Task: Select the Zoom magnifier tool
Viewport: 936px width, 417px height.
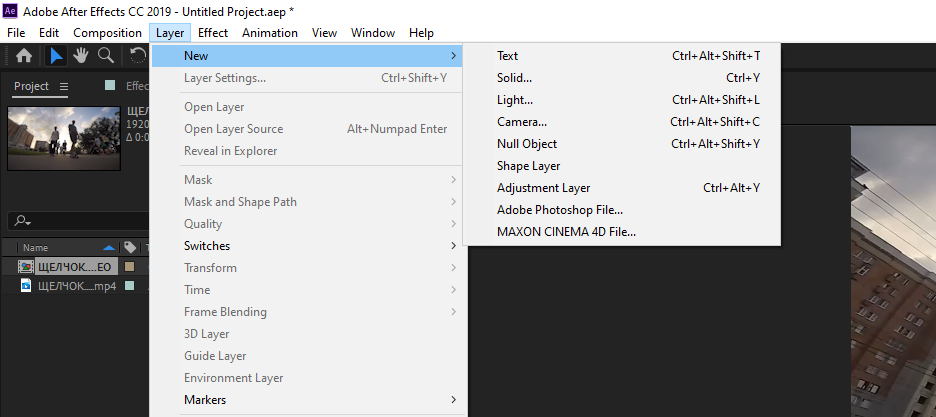Action: pyautogui.click(x=106, y=55)
